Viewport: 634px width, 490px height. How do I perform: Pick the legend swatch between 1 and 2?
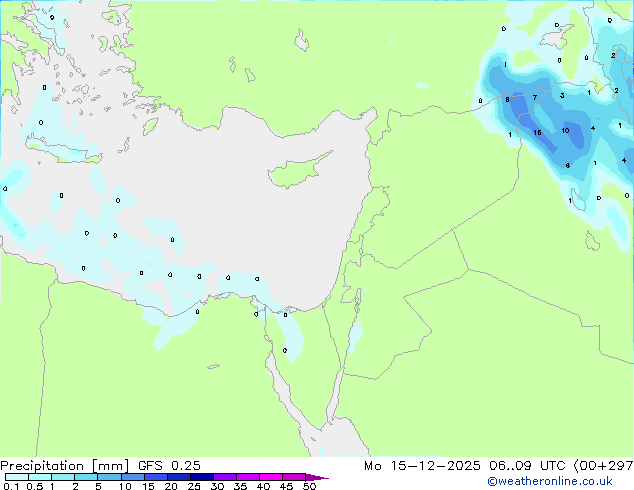point(63,477)
